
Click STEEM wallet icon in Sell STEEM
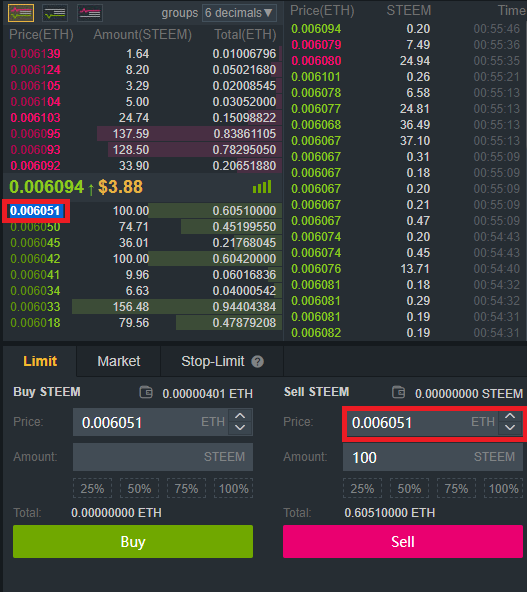tap(399, 392)
